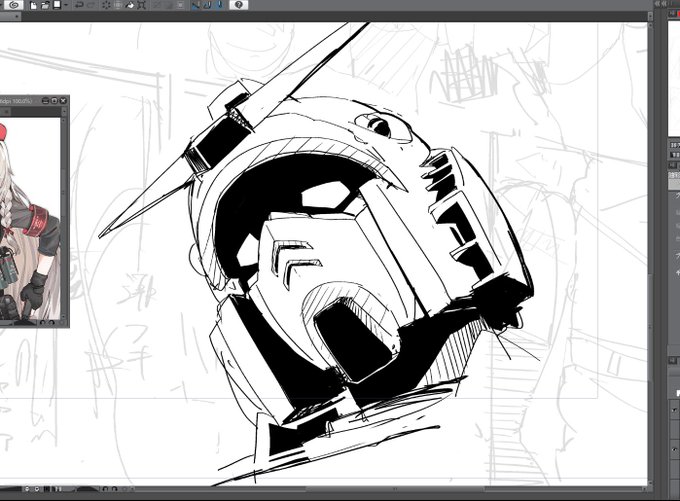This screenshot has height=501, width=680.
Task: Click the navigator preview thumbnail
Action: point(674,78)
